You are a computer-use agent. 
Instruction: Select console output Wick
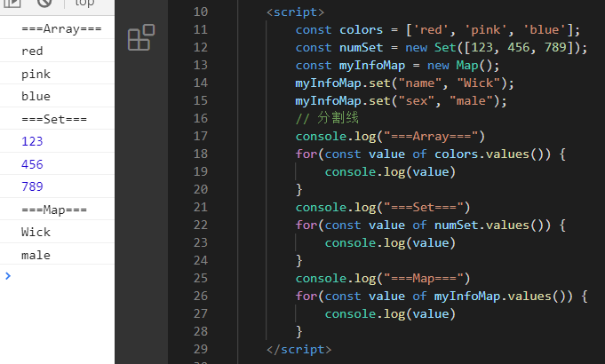(36, 232)
